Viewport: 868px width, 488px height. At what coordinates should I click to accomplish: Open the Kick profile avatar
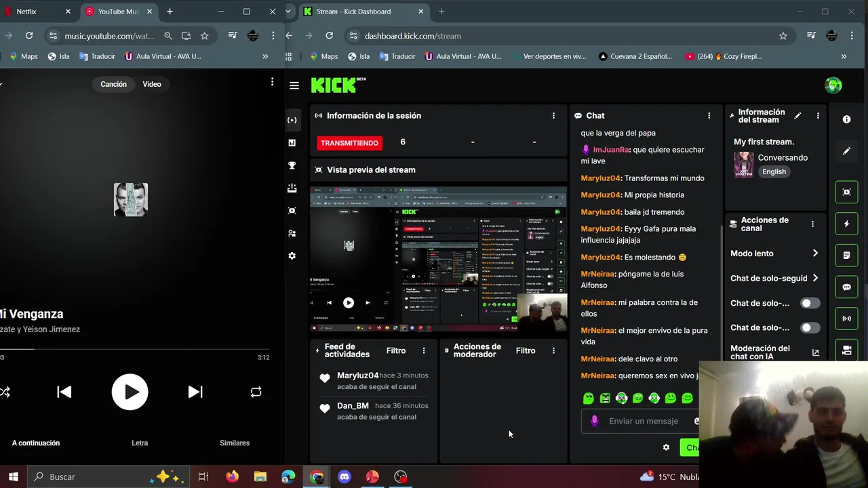tap(833, 85)
